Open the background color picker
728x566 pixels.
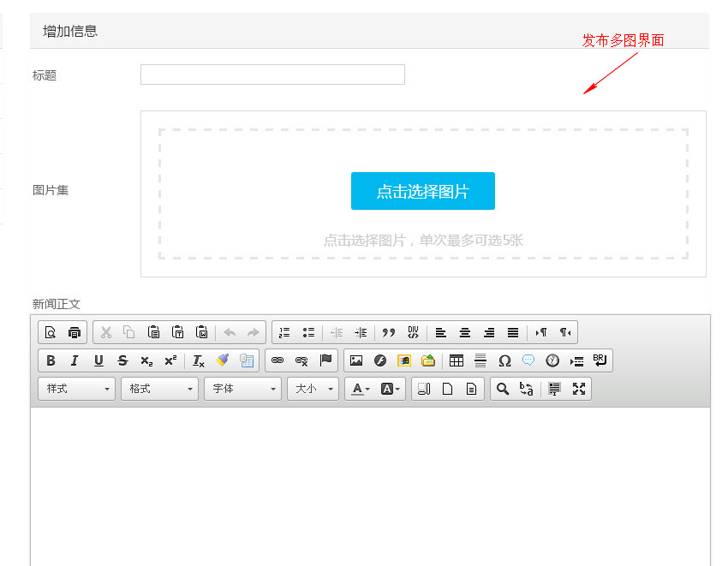click(390, 389)
